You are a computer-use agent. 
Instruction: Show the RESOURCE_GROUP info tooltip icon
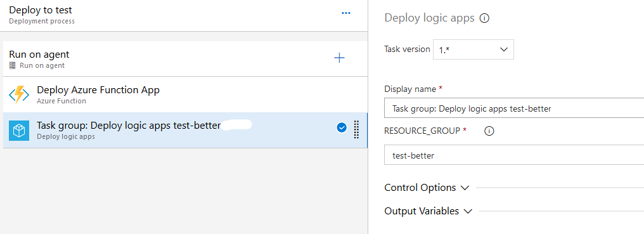[489, 131]
